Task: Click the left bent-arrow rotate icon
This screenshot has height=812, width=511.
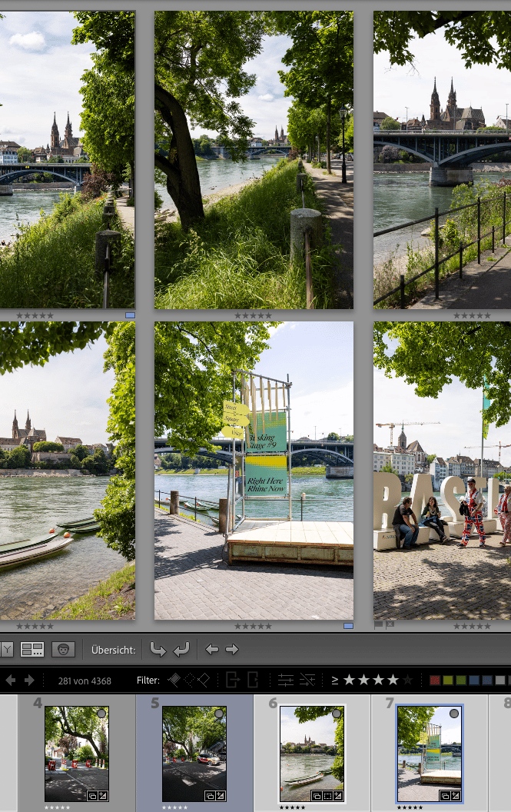Action: tap(158, 649)
